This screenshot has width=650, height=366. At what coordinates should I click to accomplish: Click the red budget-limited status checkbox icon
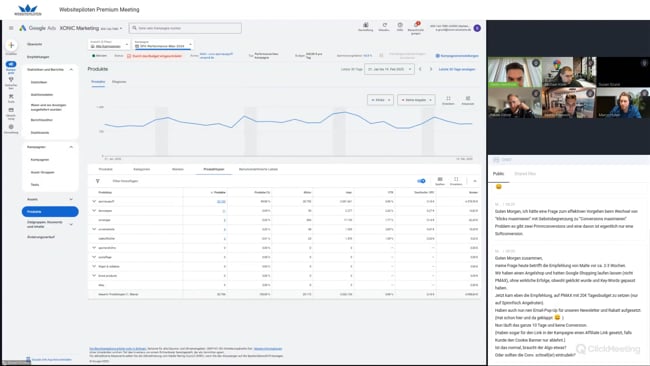pos(129,56)
